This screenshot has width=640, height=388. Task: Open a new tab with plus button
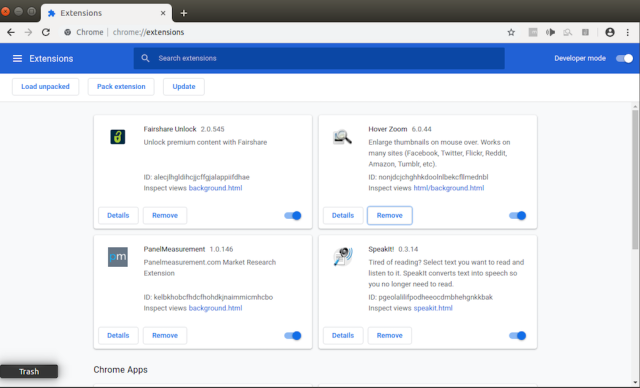click(184, 13)
